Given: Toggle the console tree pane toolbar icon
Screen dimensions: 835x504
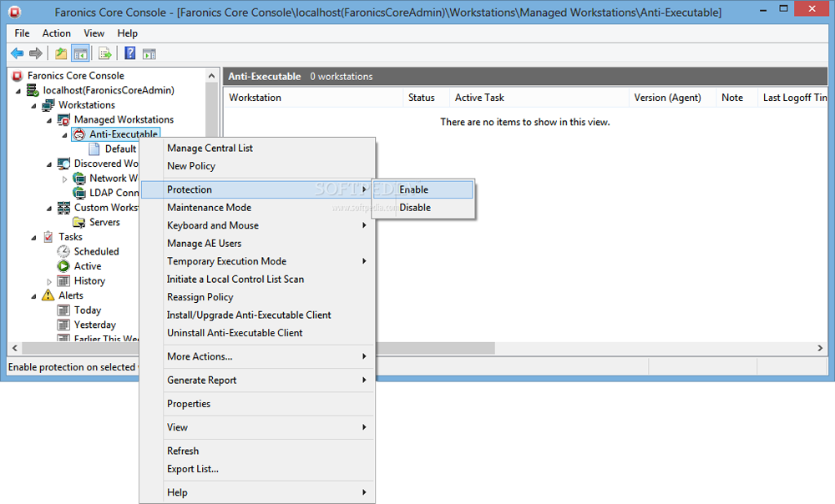Looking at the screenshot, I should (80, 53).
